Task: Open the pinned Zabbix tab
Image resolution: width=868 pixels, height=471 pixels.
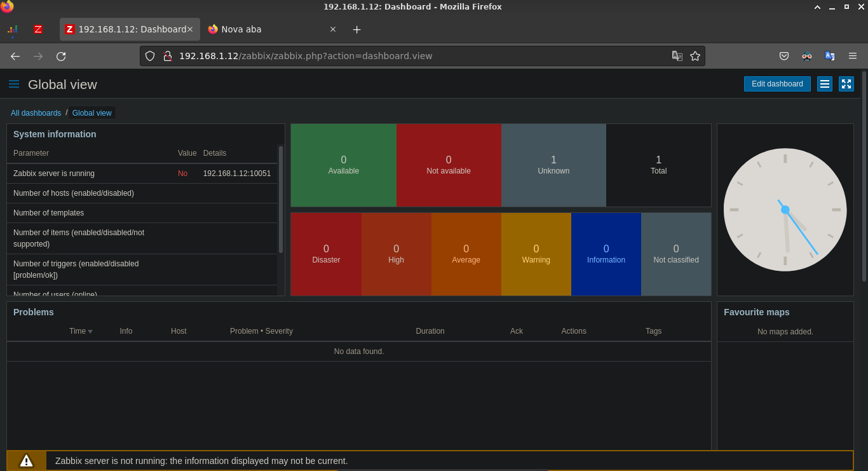Action: point(38,29)
